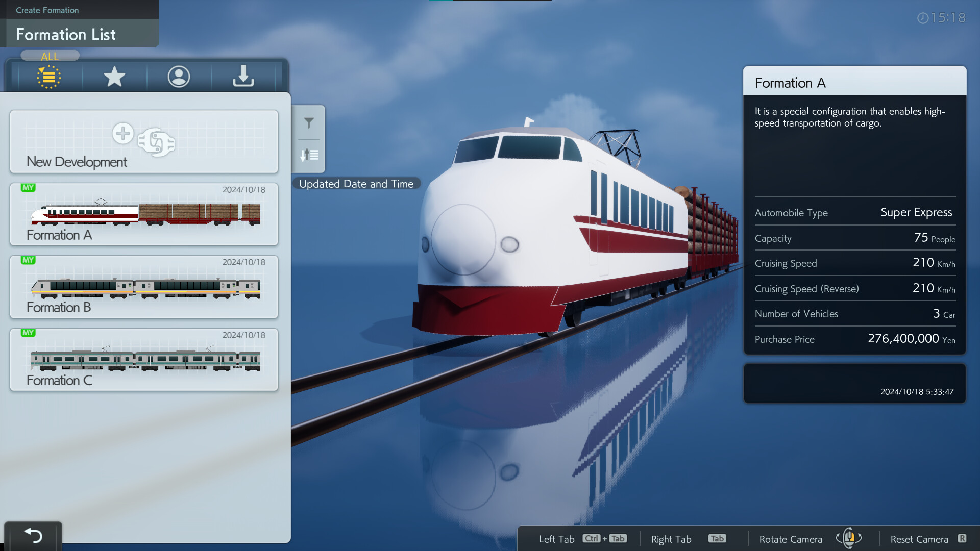Select Formation C in the list

pyautogui.click(x=143, y=359)
